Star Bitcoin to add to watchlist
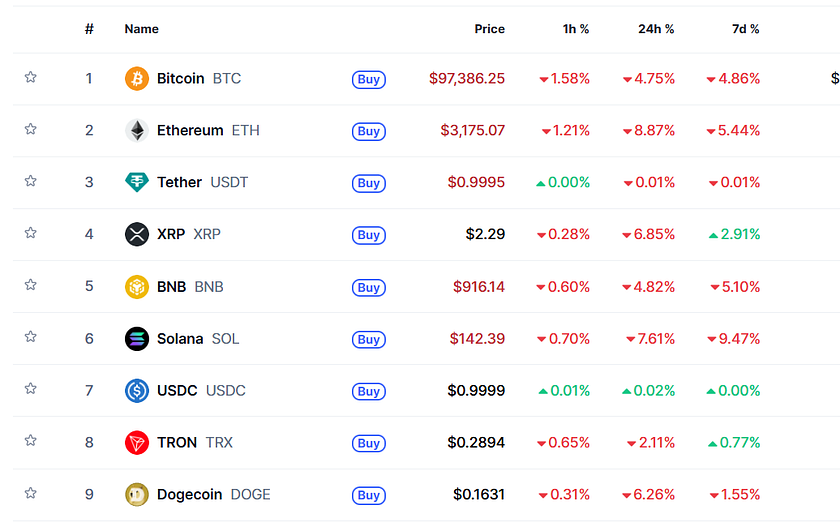 click(31, 78)
